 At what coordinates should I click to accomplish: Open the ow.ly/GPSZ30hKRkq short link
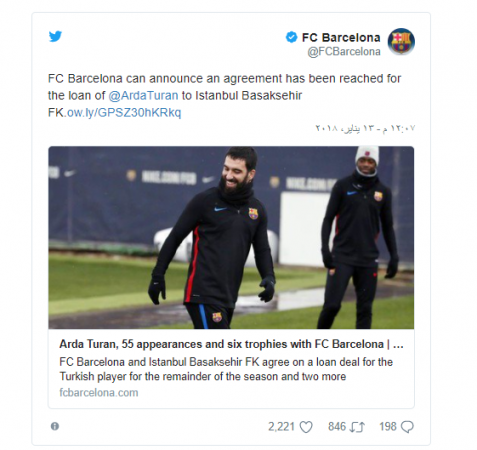click(124, 113)
